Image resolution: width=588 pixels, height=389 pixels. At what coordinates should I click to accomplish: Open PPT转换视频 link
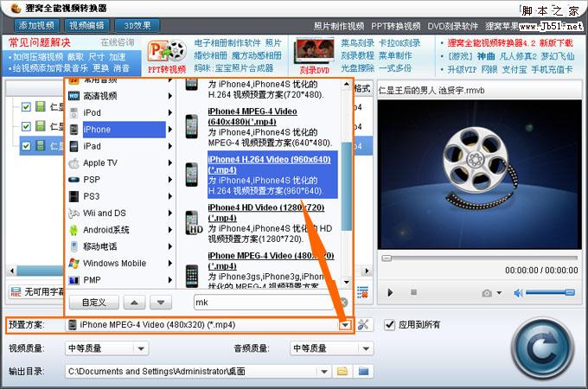point(396,26)
